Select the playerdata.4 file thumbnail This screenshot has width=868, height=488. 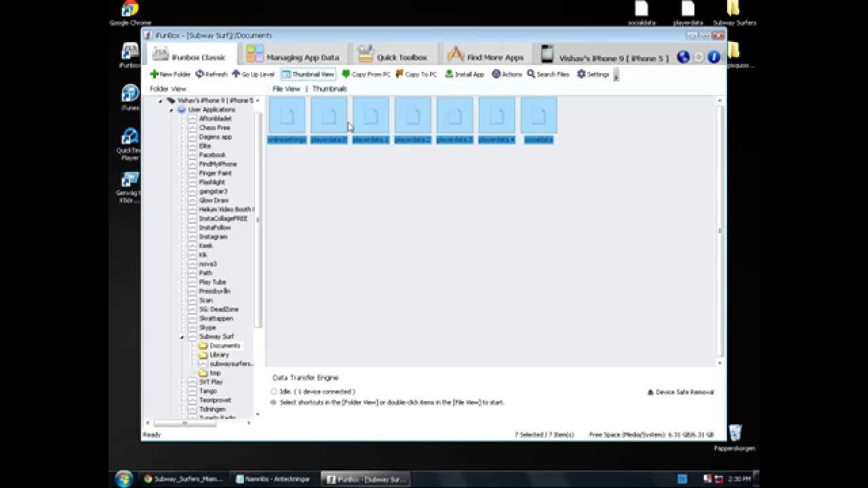click(x=497, y=121)
